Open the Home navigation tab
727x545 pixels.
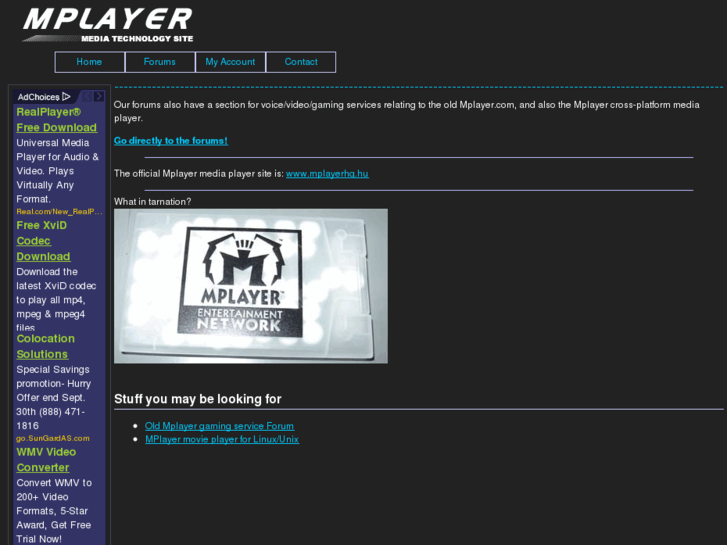pos(89,62)
